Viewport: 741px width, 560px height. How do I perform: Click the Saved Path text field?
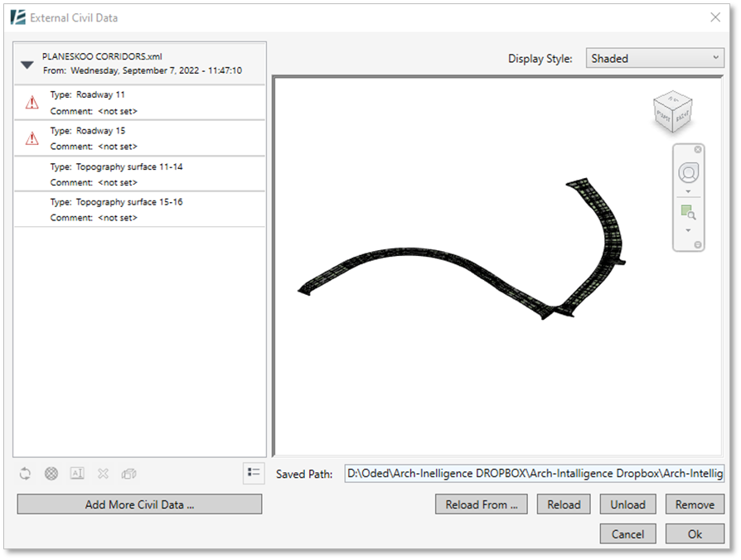click(x=535, y=473)
